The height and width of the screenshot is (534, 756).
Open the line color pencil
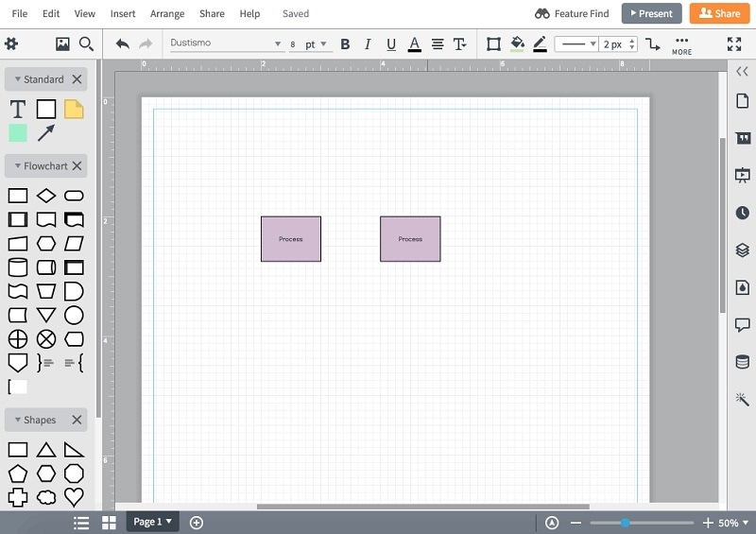coord(540,44)
